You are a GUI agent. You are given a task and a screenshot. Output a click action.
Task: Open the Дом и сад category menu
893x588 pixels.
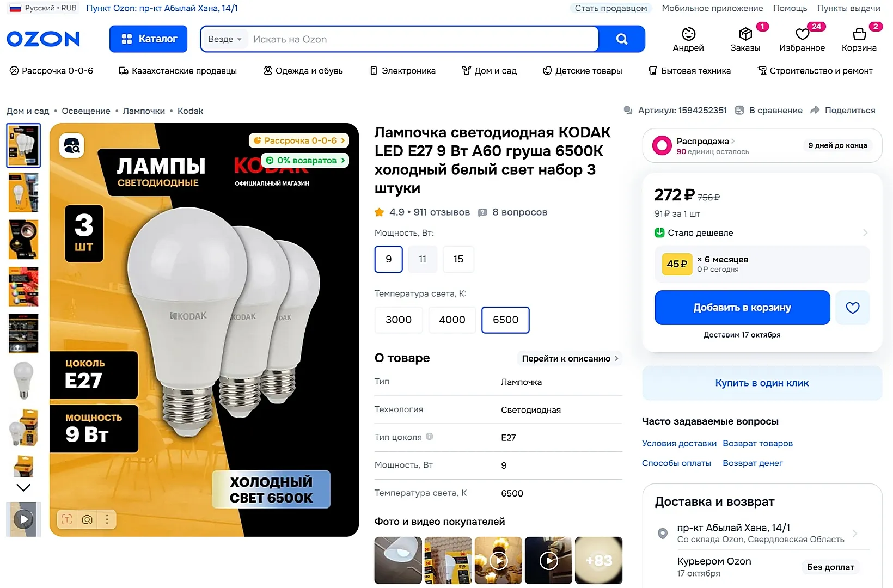point(489,71)
